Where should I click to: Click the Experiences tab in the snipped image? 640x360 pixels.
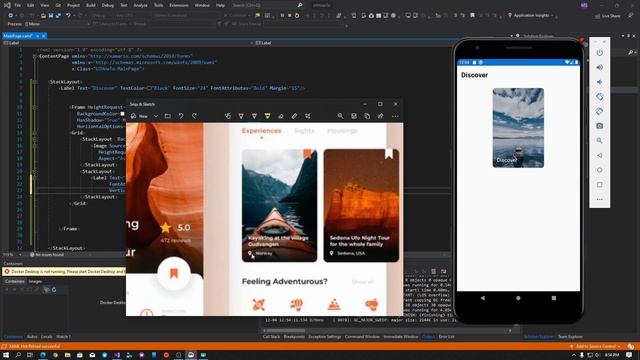pyautogui.click(x=262, y=131)
